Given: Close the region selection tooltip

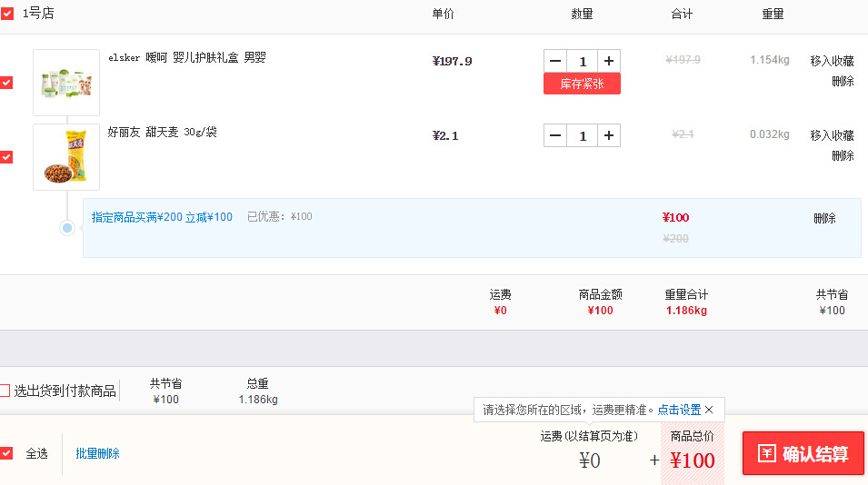Looking at the screenshot, I should 710,410.
